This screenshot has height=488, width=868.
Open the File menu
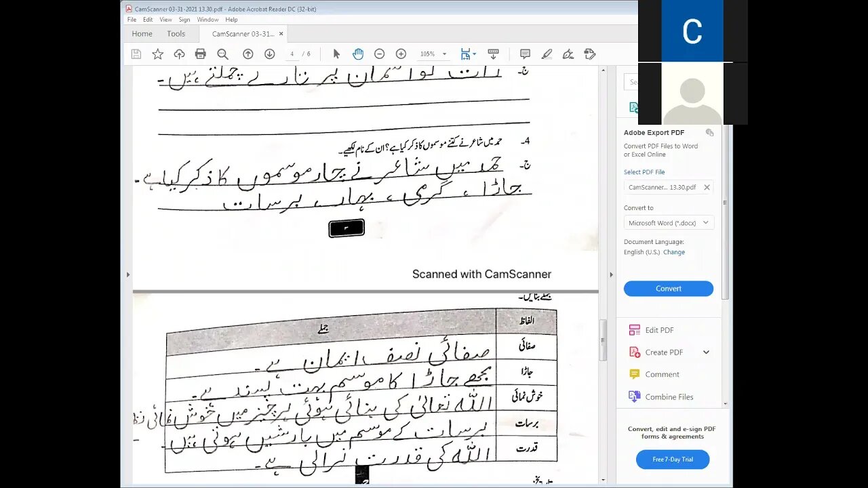(132, 20)
